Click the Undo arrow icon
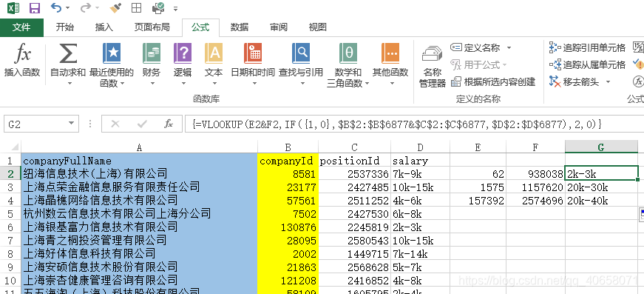Screen dimensions: 644x294 (56, 7)
